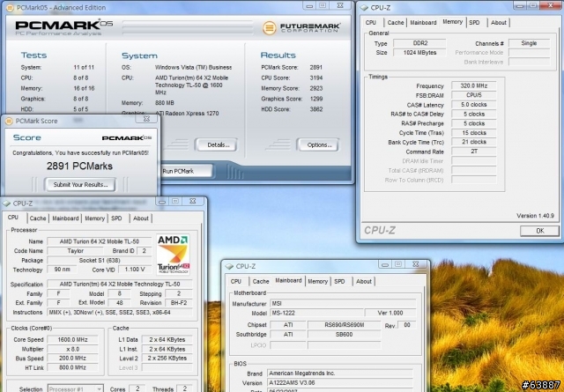
Task: Switch to About tab in CPU-Z motherboard window
Action: (x=364, y=281)
